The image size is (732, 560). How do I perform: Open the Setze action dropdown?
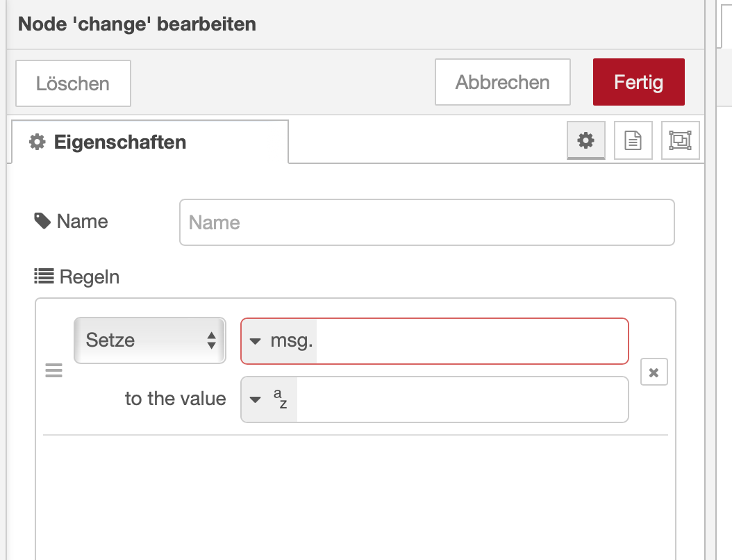(x=150, y=340)
